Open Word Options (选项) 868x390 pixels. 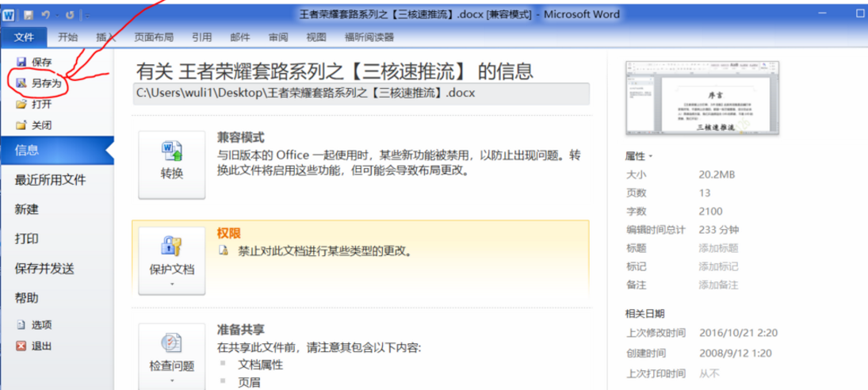[x=36, y=325]
